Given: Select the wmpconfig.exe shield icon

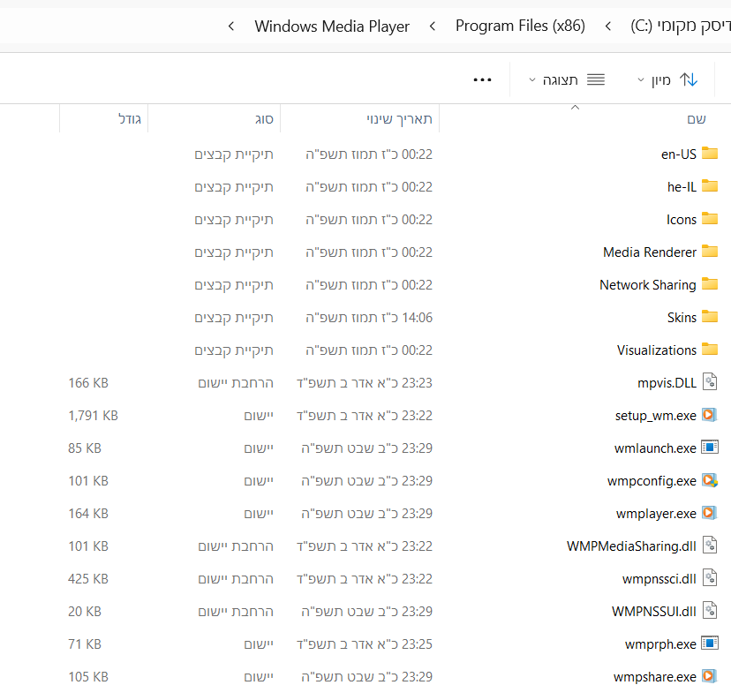Looking at the screenshot, I should click(x=710, y=480).
